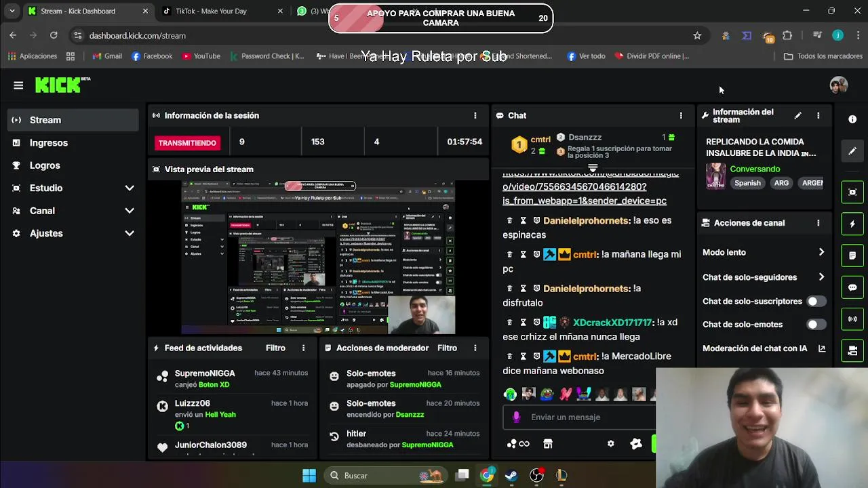Image resolution: width=868 pixels, height=488 pixels.
Task: Open the Todos los marcadores folder
Action: coord(823,56)
